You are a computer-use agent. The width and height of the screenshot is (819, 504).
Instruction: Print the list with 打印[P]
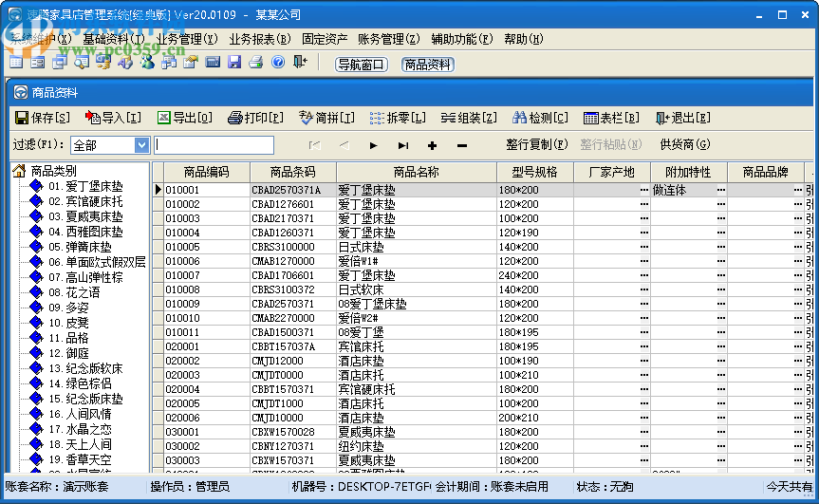pos(255,118)
